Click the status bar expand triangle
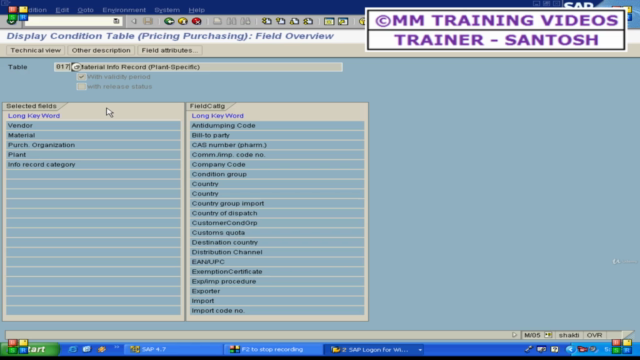 (x=514, y=335)
